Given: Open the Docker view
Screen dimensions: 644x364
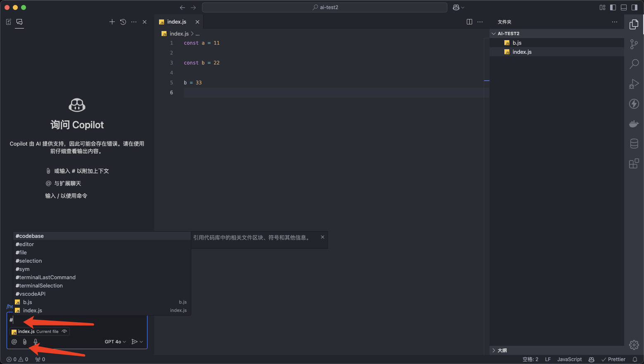Looking at the screenshot, I should click(x=634, y=124).
